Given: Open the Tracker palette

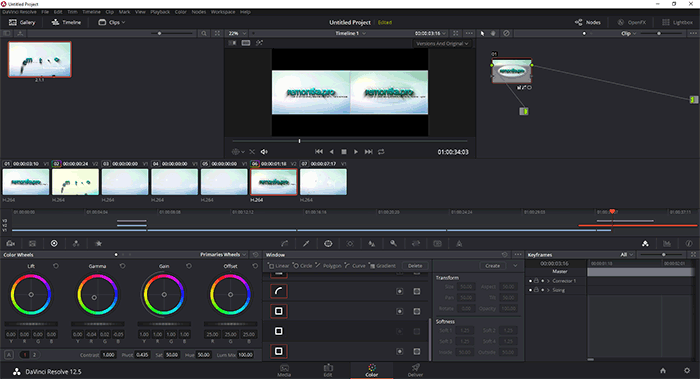Looking at the screenshot, I should tap(350, 243).
